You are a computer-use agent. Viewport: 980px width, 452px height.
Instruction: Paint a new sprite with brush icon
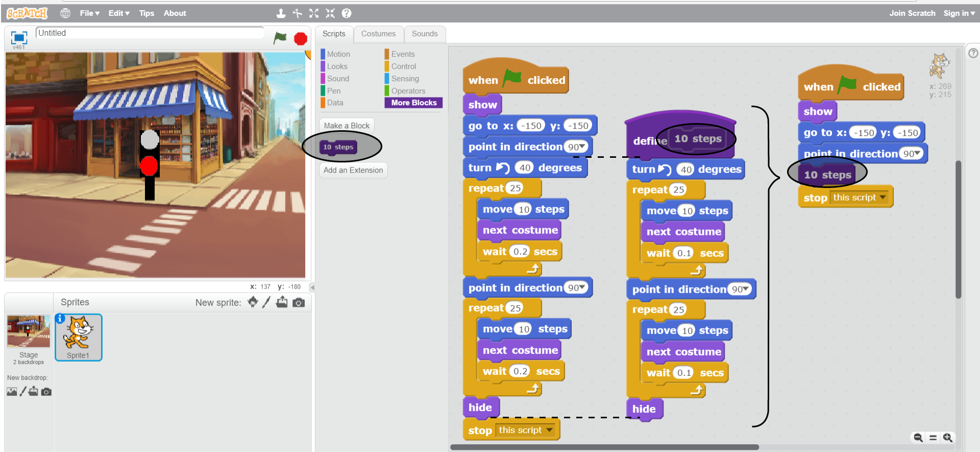(x=266, y=302)
